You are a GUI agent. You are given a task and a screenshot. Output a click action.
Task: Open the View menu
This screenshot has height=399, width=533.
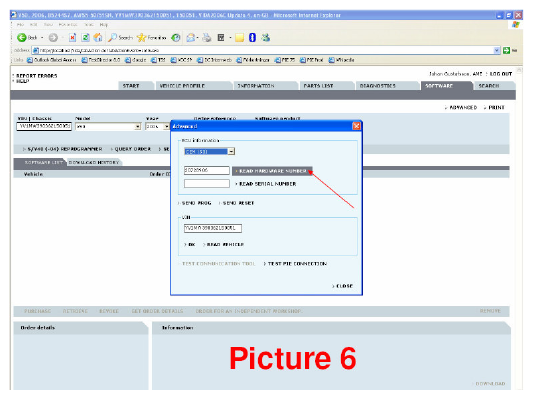48,25
